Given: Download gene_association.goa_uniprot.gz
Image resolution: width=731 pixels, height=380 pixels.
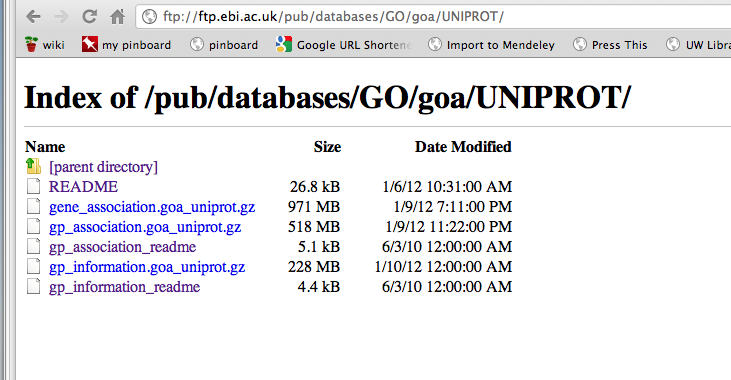Looking at the screenshot, I should coord(152,207).
